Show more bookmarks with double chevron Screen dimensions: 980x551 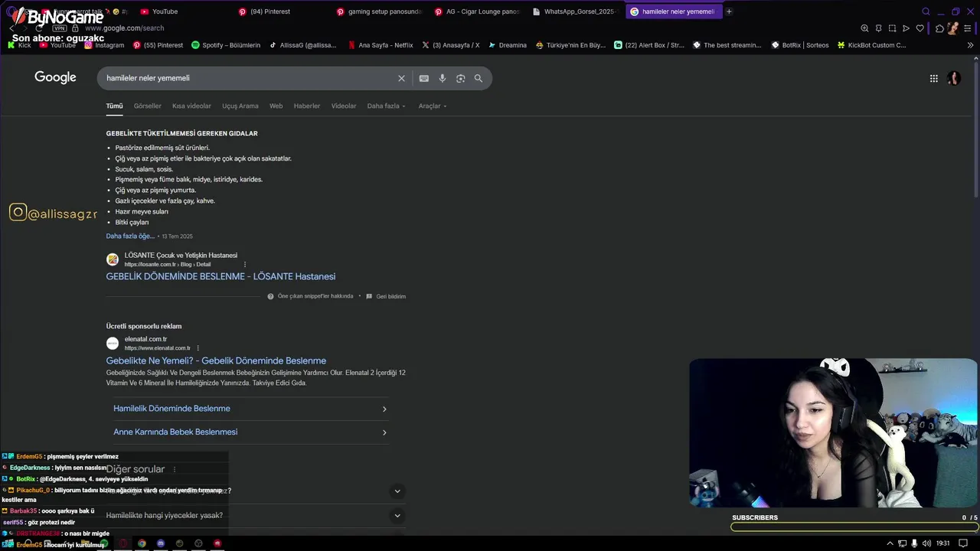[x=971, y=45]
